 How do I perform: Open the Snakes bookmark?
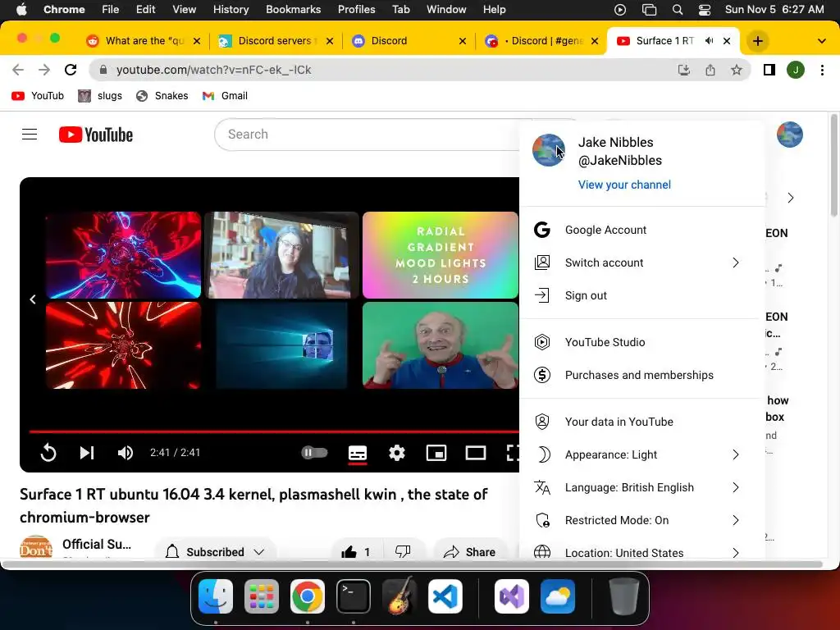(162, 96)
